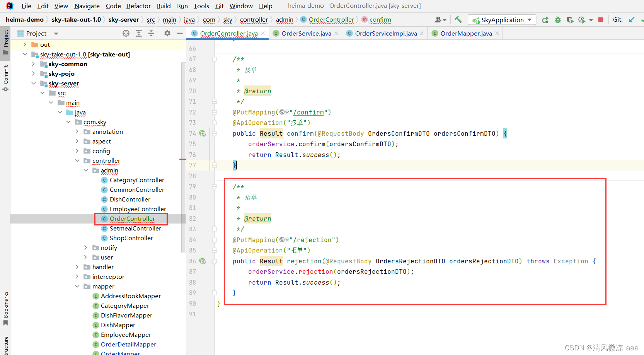Click globe icon beside /rejection mapping
This screenshot has width=644, height=355.
[282, 240]
